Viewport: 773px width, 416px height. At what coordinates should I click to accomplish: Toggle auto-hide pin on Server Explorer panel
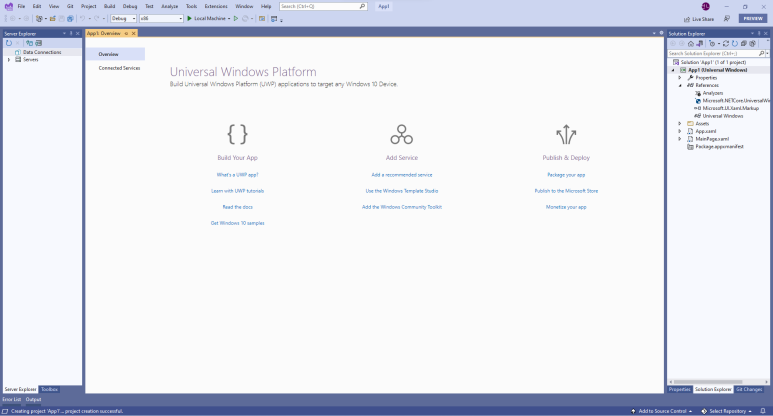[71, 34]
